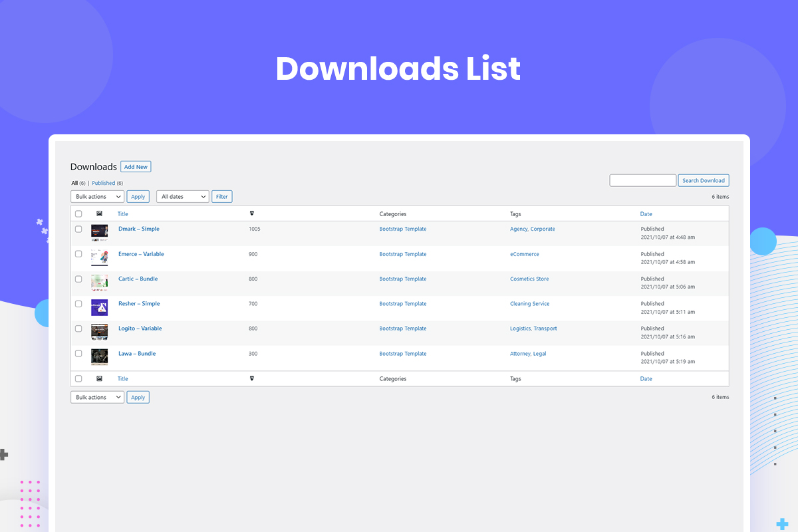Select the Logito – Variable row checkbox
Image resolution: width=798 pixels, height=532 pixels.
78,329
